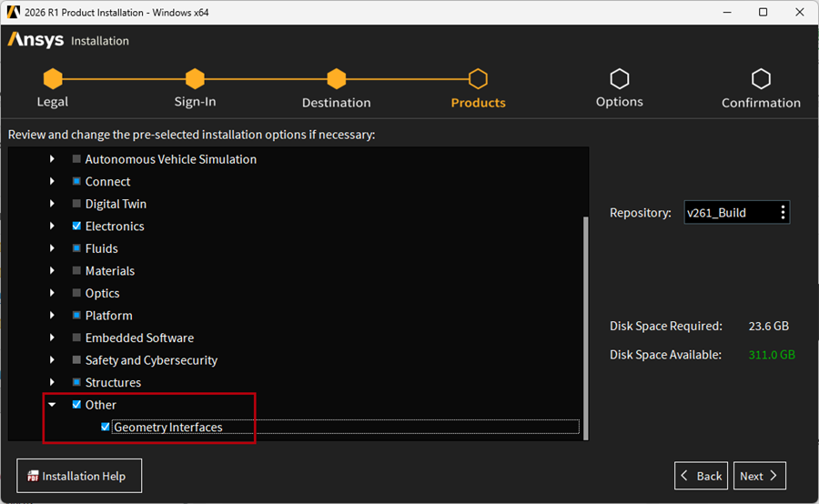The height and width of the screenshot is (504, 819).
Task: Click the Back button
Action: [701, 476]
